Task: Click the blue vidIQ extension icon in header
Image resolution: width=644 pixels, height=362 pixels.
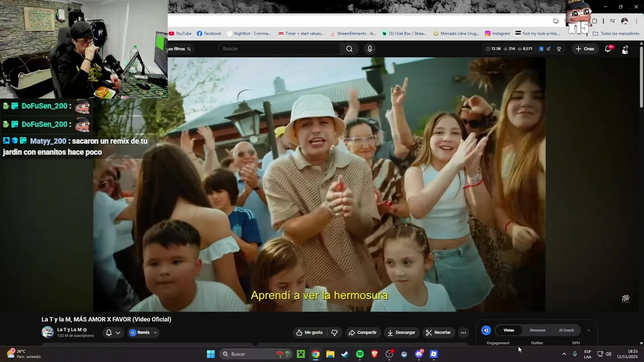Action: tap(541, 49)
